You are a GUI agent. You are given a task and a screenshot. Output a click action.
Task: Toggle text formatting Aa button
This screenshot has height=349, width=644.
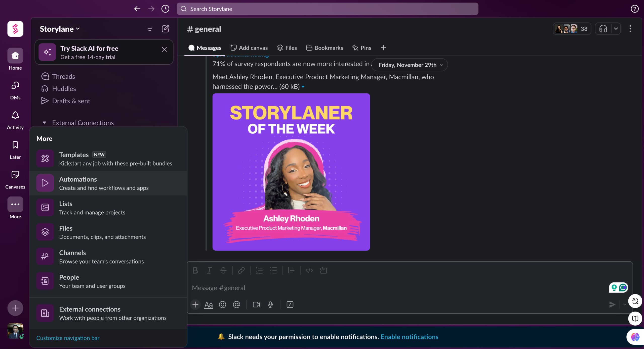209,305
